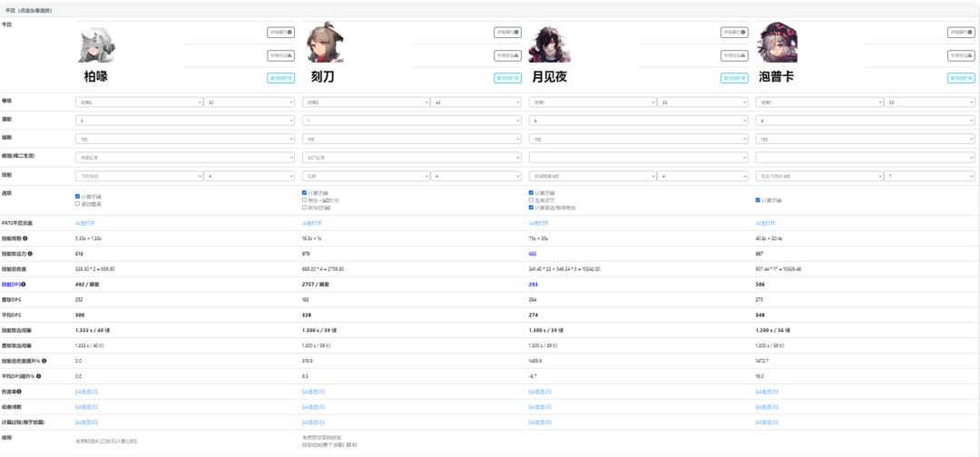This screenshot has height=457, width=980.
Task: Show 动画帧数 animation frames for 月见夜
Action: tap(540, 407)
